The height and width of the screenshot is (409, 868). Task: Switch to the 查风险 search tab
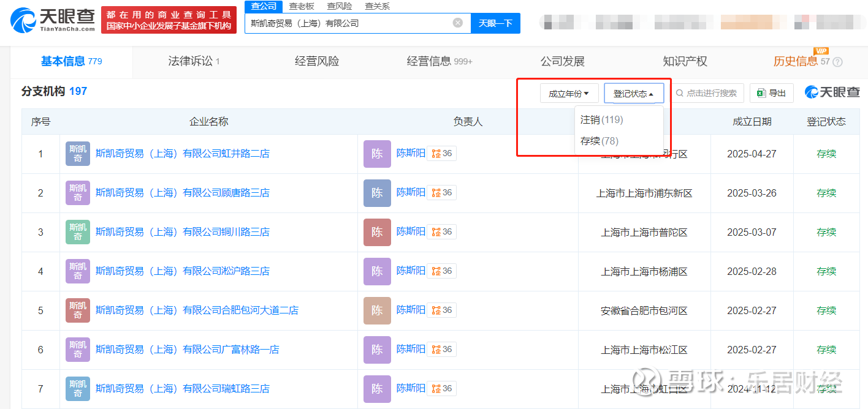(x=339, y=6)
